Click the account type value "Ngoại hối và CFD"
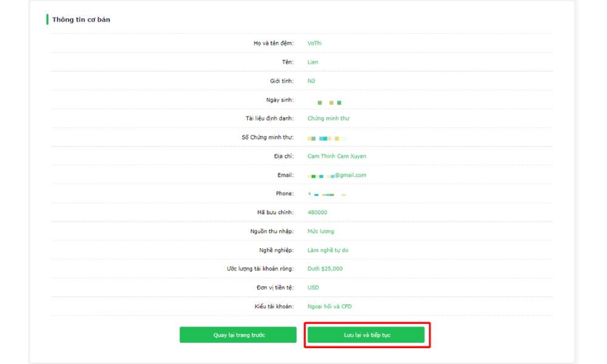 click(330, 306)
